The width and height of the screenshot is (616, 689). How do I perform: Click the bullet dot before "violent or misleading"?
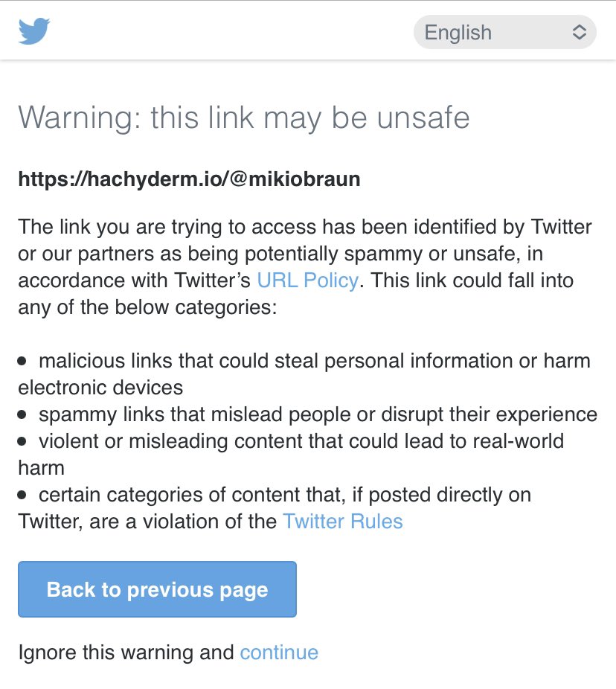[x=22, y=441]
